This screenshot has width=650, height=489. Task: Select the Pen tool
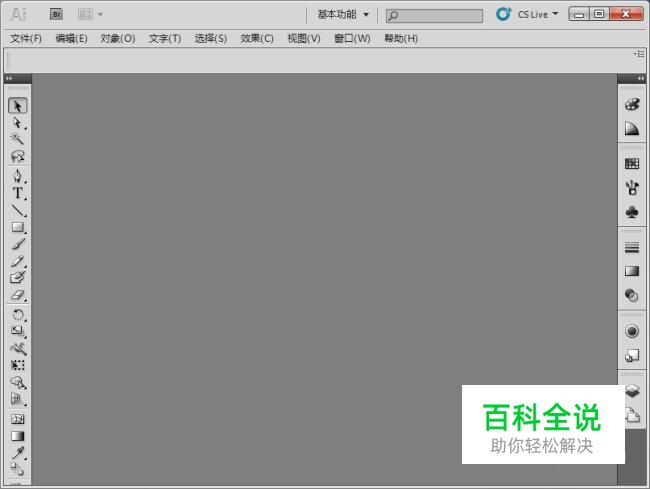17,176
